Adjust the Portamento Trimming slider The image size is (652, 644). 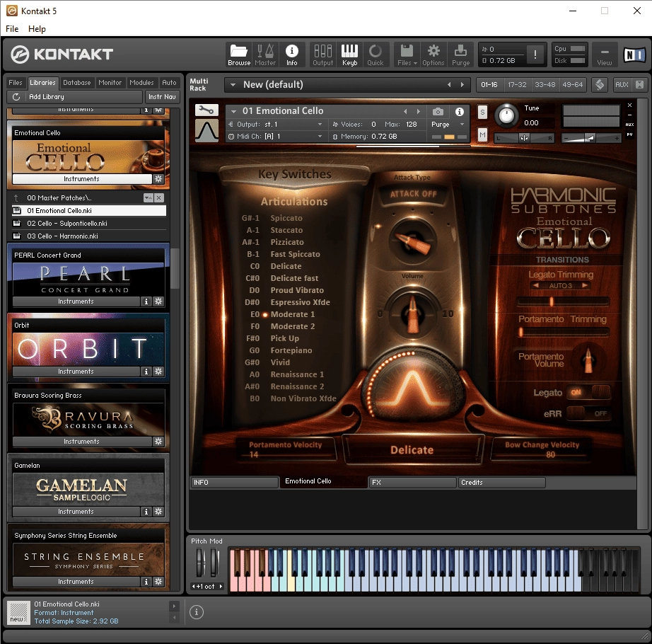click(x=563, y=332)
